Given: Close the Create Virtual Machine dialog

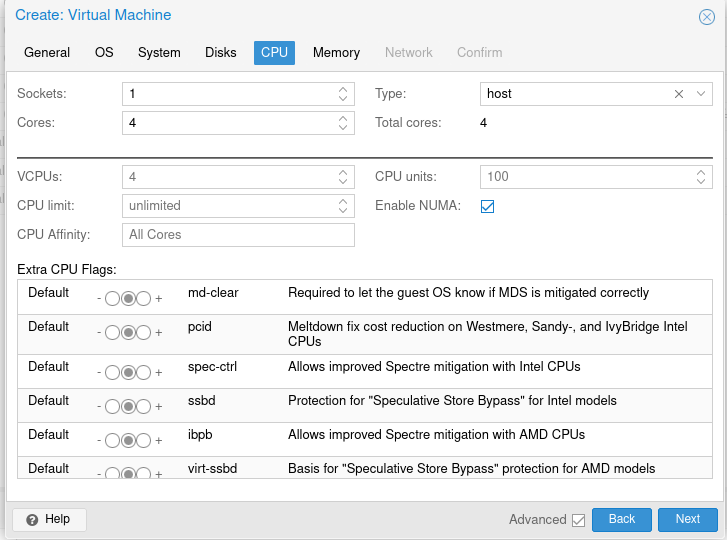Looking at the screenshot, I should pos(706,17).
